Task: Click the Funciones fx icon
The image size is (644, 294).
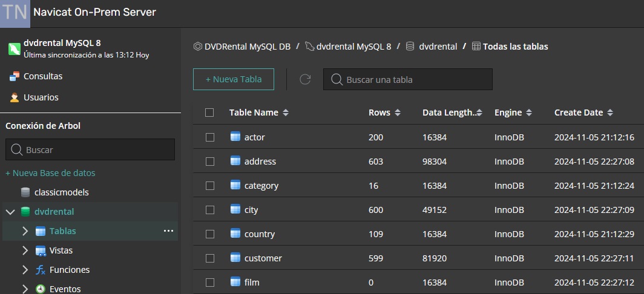Action: 40,270
